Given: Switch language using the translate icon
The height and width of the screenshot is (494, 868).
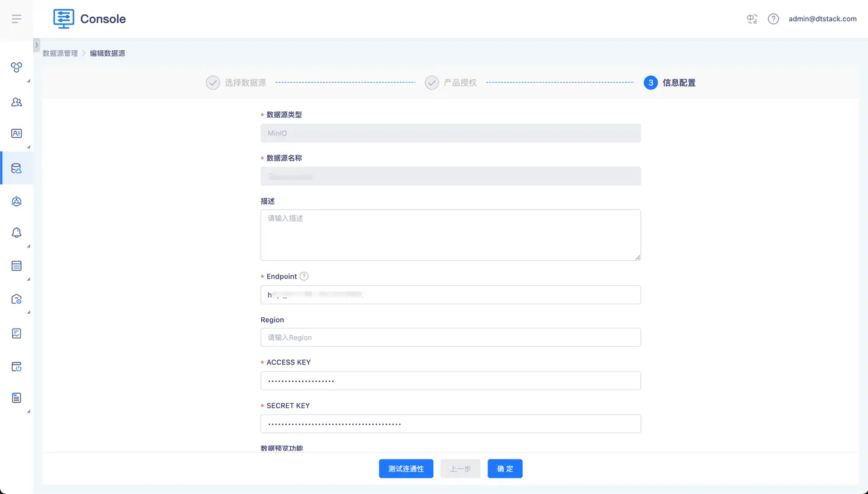Looking at the screenshot, I should coord(752,19).
